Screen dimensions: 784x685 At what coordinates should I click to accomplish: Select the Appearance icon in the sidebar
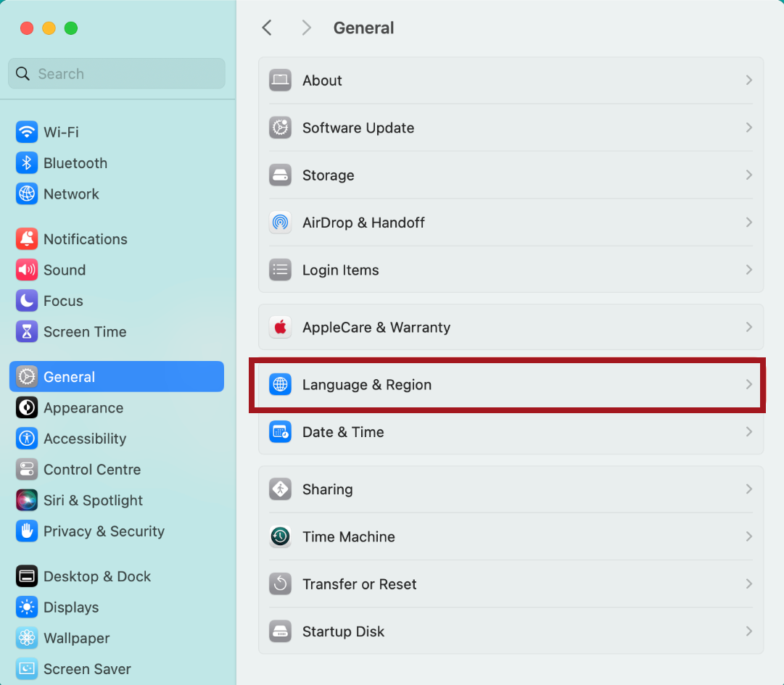pyautogui.click(x=27, y=407)
